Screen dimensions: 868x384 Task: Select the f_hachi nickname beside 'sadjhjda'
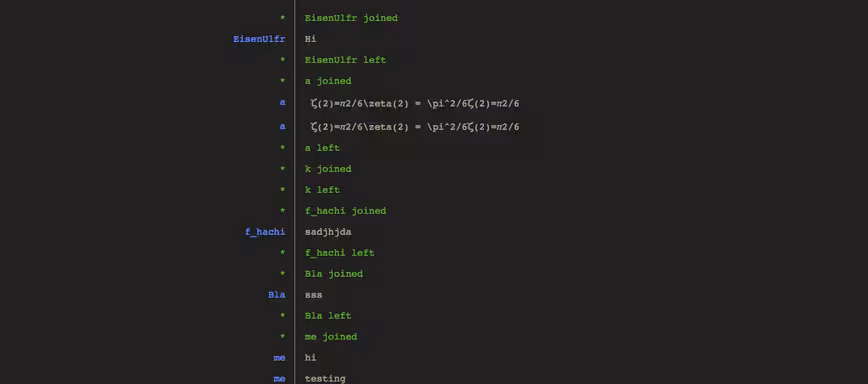(265, 232)
